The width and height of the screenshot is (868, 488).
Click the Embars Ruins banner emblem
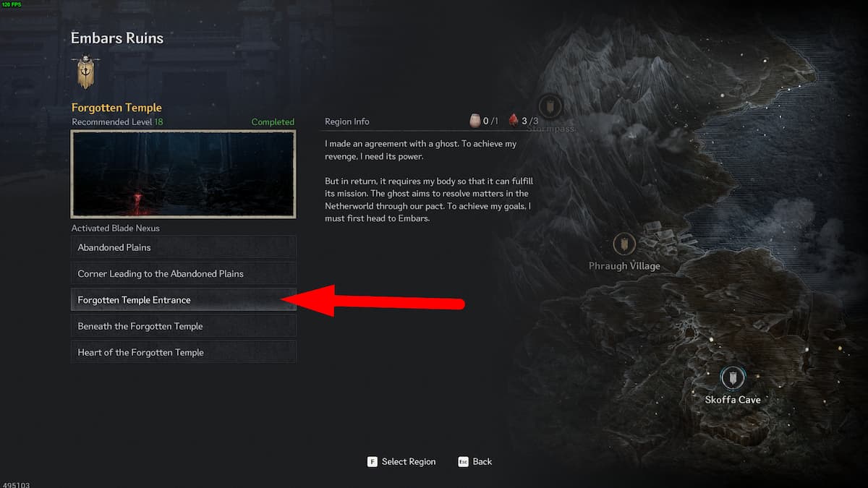(85, 72)
